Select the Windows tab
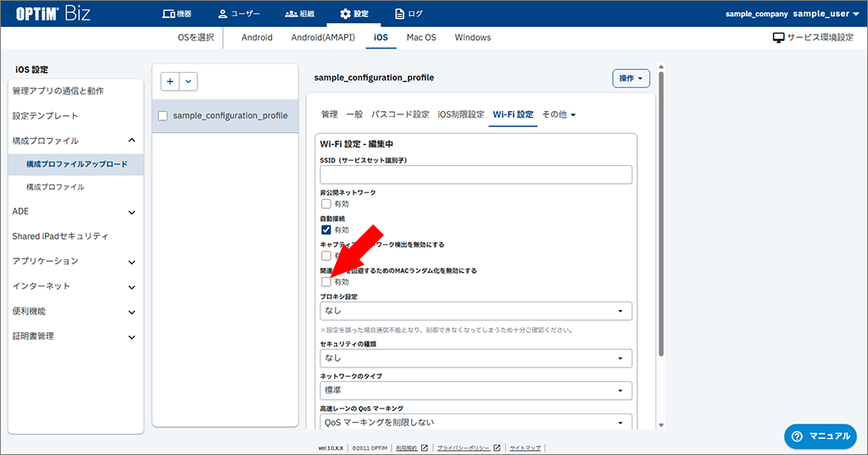 [x=473, y=37]
